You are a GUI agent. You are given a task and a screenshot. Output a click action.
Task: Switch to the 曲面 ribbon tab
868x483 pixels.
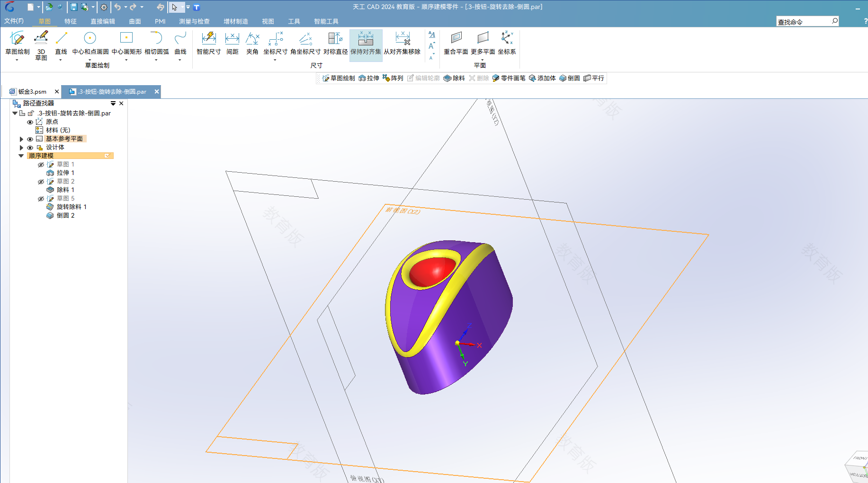pos(135,21)
